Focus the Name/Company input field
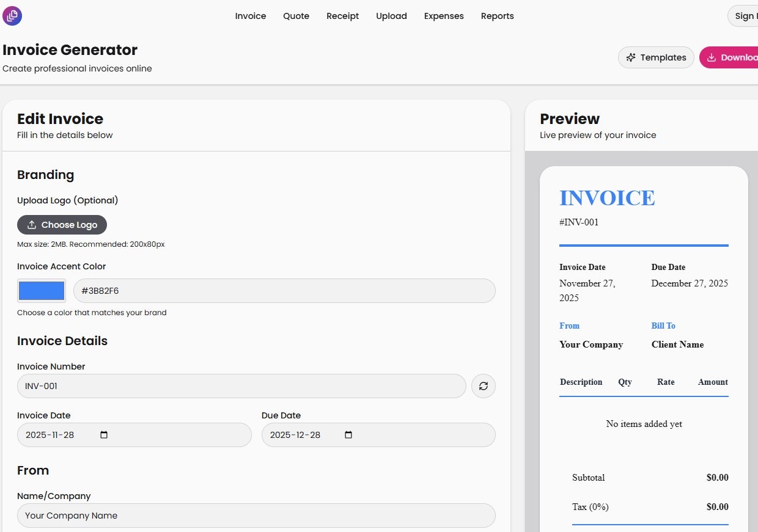758x532 pixels. 256,516
